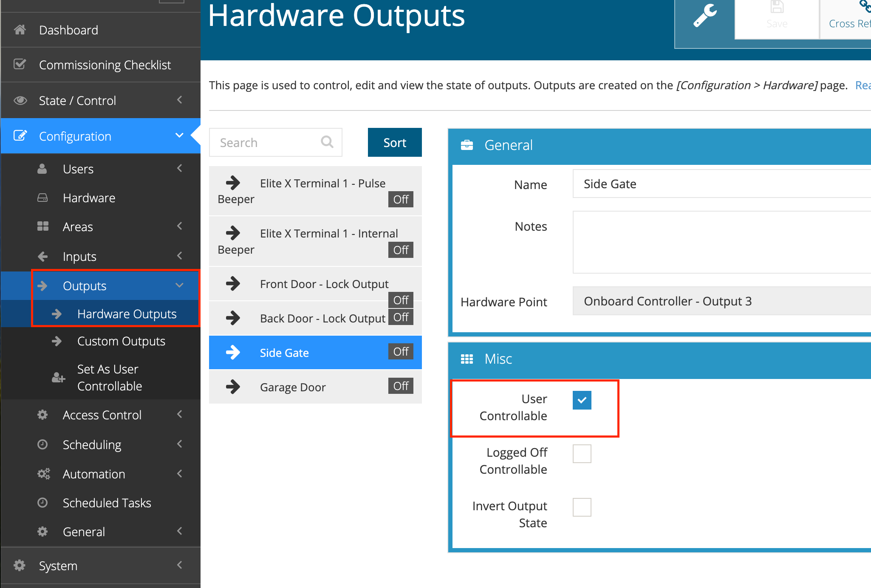Viewport: 871px width, 588px height.
Task: Click the Hardware drive icon in the sidebar
Action: pos(42,198)
